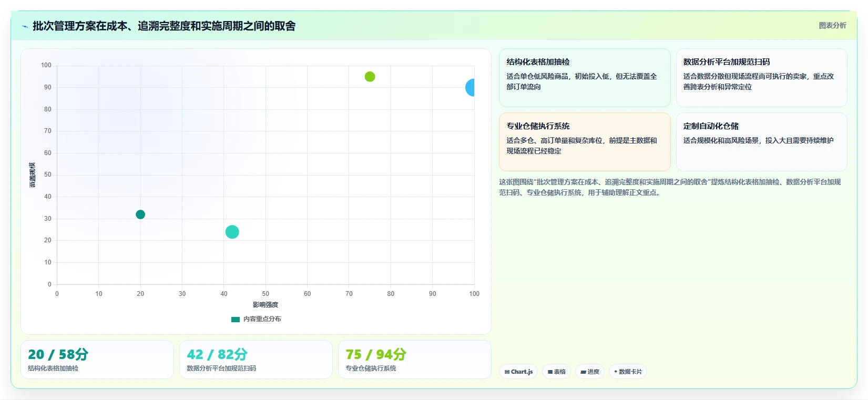Screen dimensions: 868x400
Task: Open the 20 / 58分 score card
Action: click(x=97, y=360)
